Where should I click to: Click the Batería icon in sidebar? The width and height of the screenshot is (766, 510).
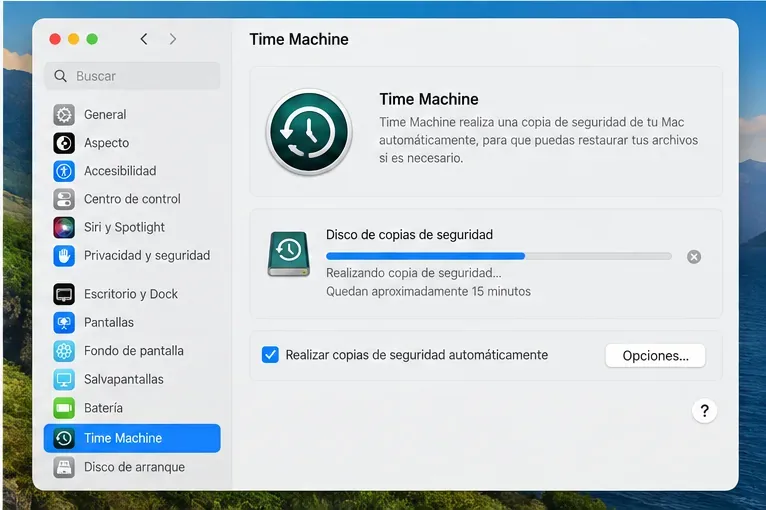click(x=64, y=408)
